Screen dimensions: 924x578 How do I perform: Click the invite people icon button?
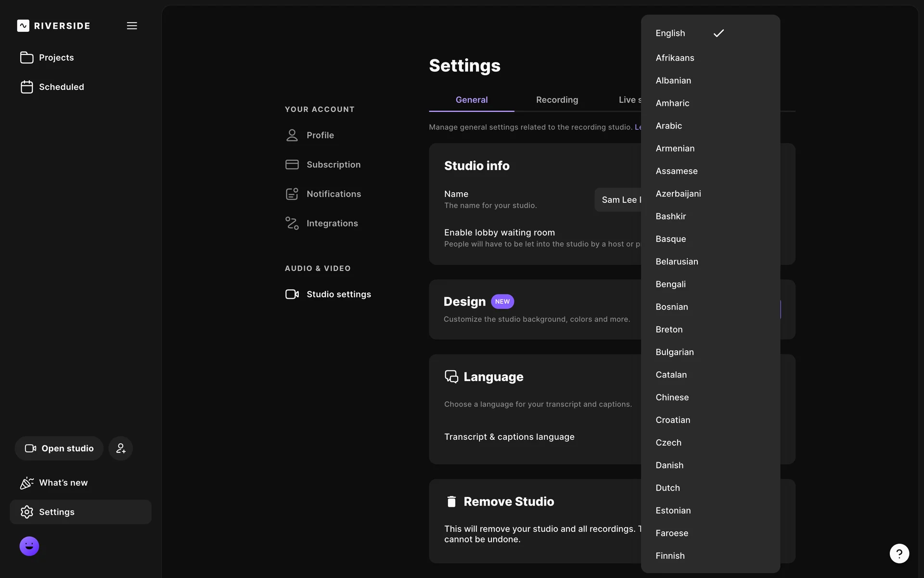pos(120,448)
